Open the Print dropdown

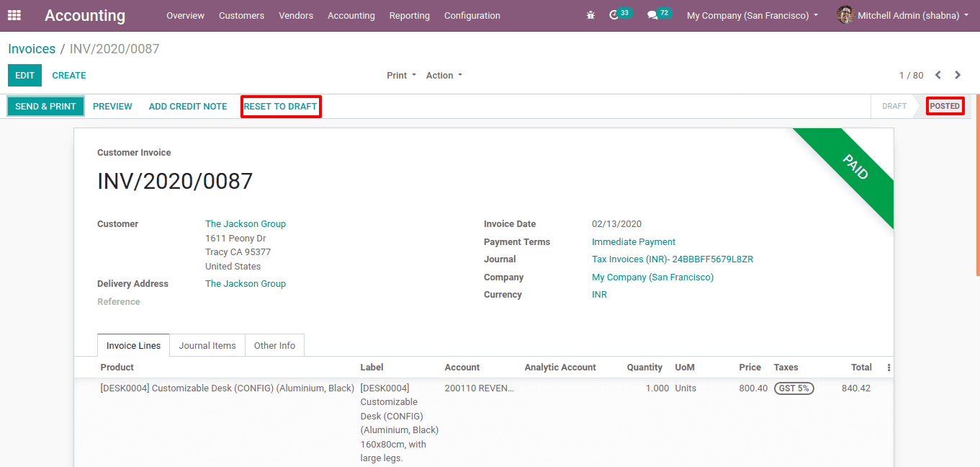coord(401,76)
